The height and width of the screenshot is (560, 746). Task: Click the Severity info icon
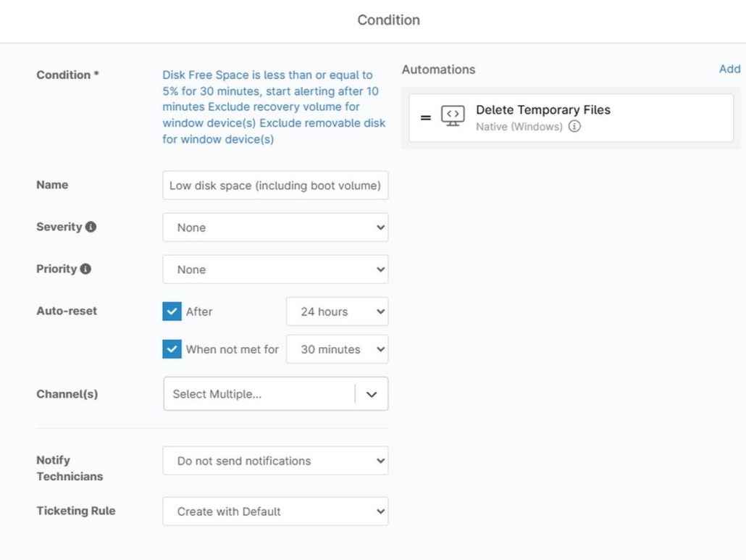pos(91,227)
